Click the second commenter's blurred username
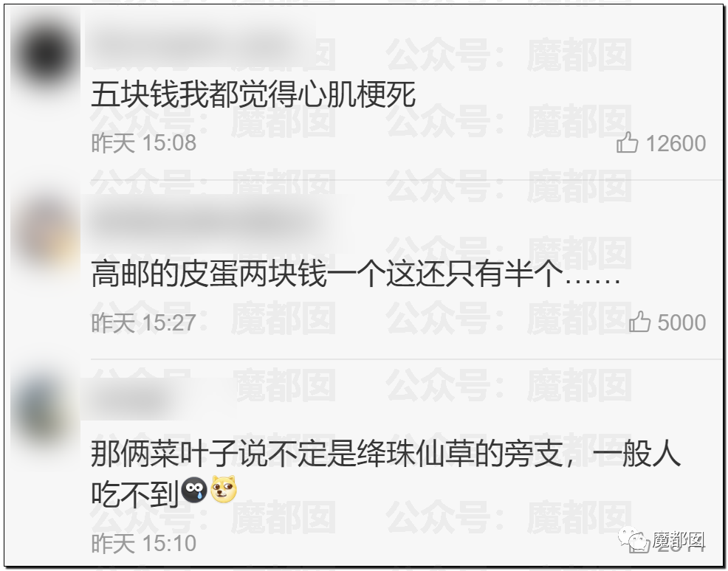The image size is (728, 571). [215, 222]
